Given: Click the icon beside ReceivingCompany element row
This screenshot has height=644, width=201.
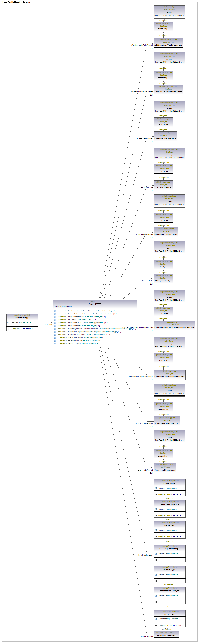Looking at the screenshot, I should [x=55, y=340].
